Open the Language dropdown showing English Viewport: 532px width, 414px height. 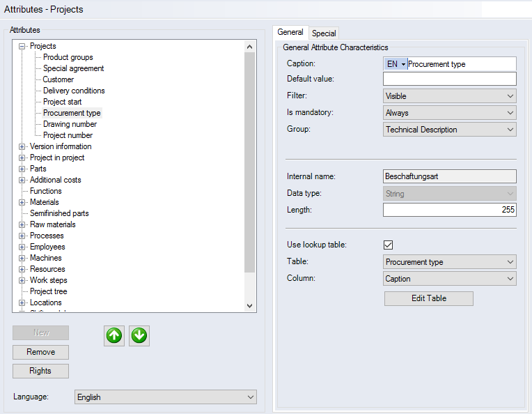165,397
